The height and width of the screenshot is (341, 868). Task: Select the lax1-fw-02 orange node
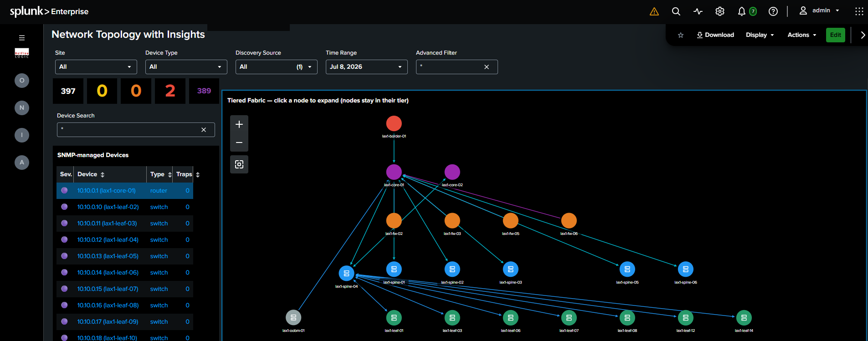coord(394,221)
